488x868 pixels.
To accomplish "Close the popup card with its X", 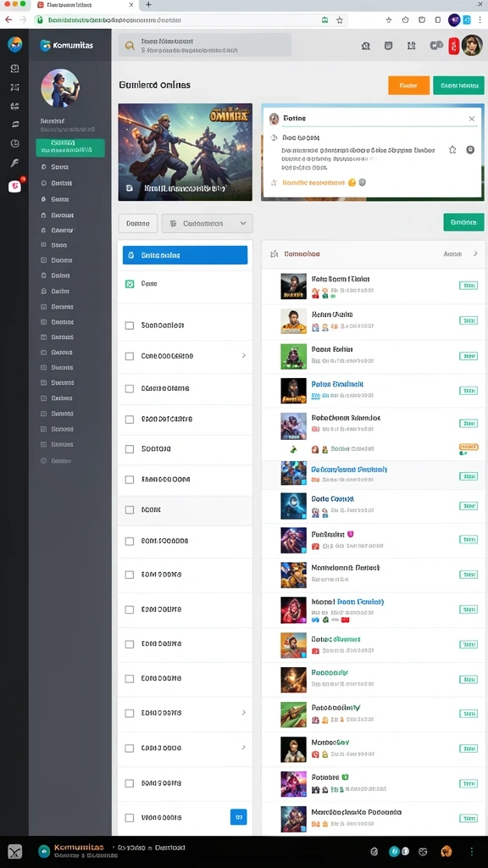I will 471,119.
